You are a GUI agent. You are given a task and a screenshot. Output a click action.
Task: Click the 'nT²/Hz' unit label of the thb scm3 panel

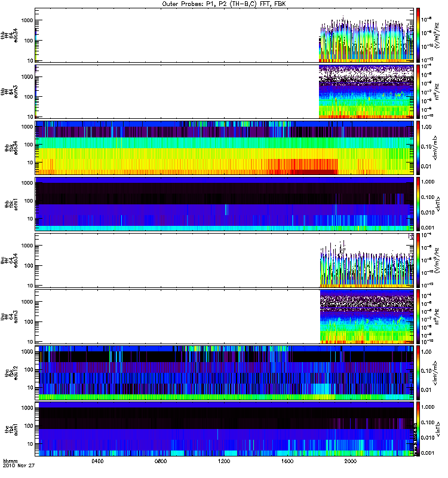point(437,91)
